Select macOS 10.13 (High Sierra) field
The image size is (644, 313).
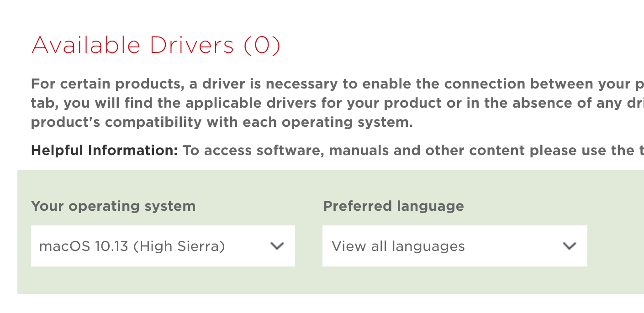click(x=163, y=246)
